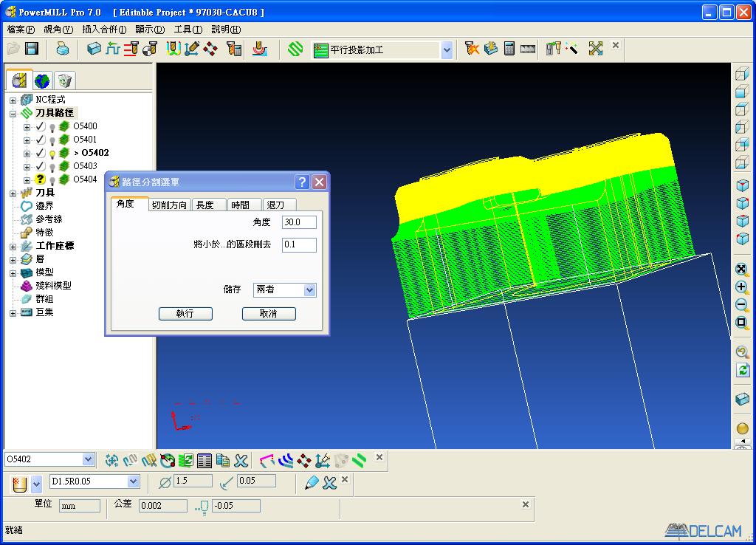Click the 角度 input field showing 30.0
The width and height of the screenshot is (756, 545).
tap(299, 222)
